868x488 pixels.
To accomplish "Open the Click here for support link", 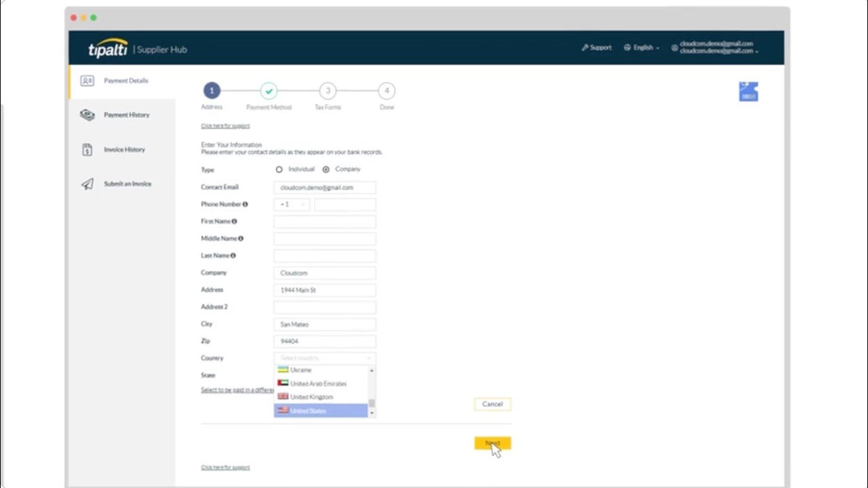I will [224, 125].
